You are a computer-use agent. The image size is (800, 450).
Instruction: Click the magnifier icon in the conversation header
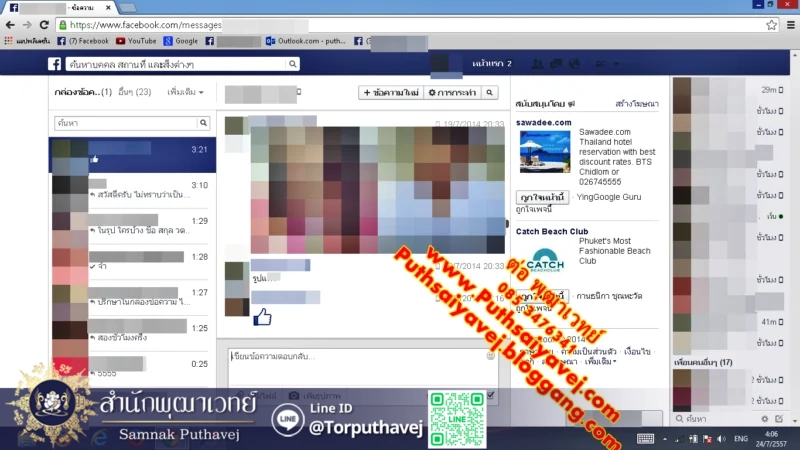tap(489, 92)
